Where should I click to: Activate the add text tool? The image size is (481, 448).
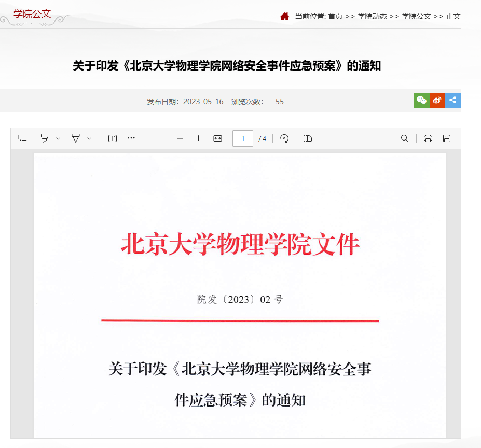113,138
